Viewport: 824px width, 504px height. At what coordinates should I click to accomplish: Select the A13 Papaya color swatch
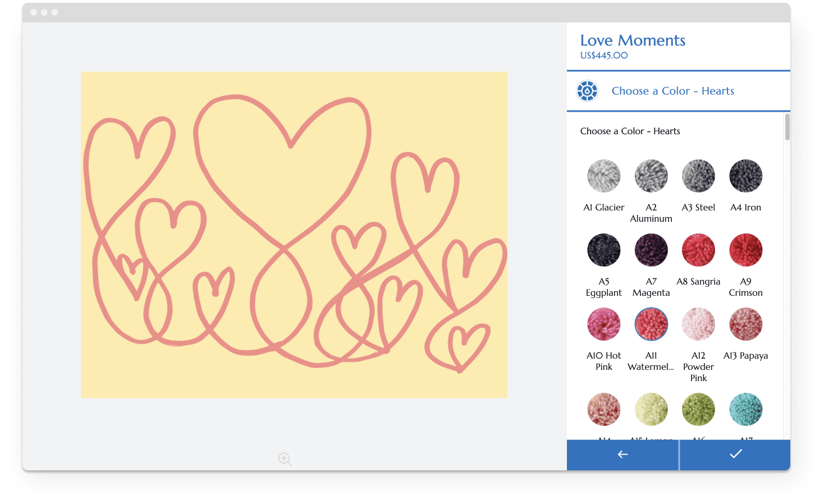pos(745,324)
